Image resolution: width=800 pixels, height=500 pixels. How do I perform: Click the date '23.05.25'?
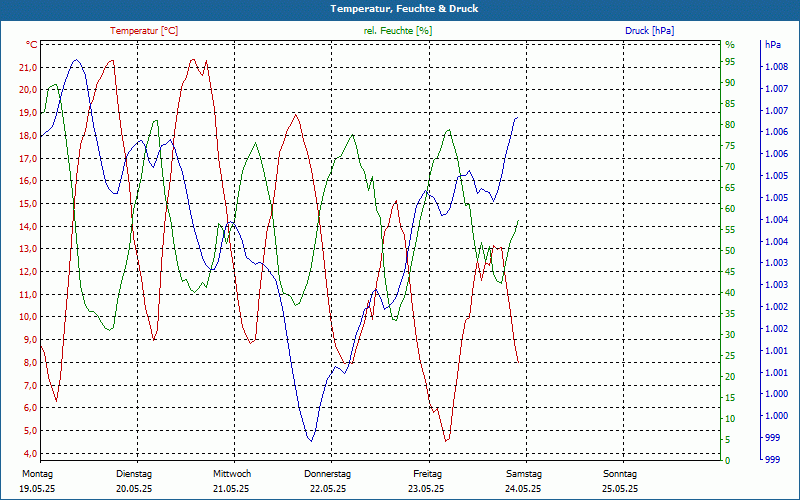pyautogui.click(x=426, y=489)
